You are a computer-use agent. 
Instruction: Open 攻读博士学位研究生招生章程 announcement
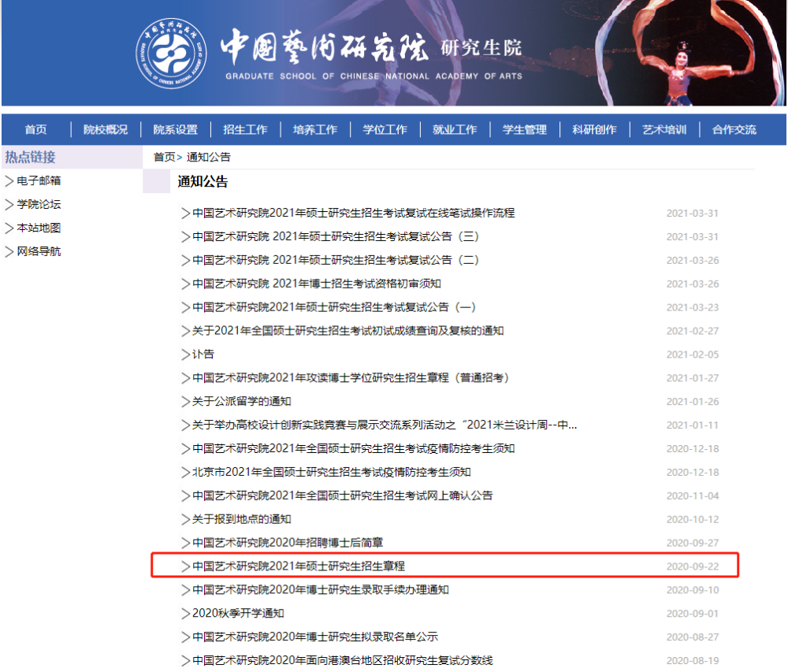click(351, 377)
